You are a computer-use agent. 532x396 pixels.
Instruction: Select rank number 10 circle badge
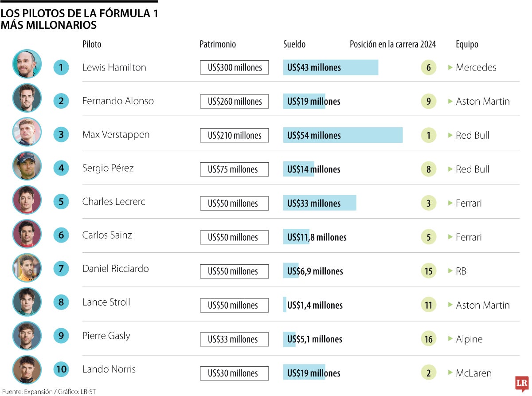point(61,369)
